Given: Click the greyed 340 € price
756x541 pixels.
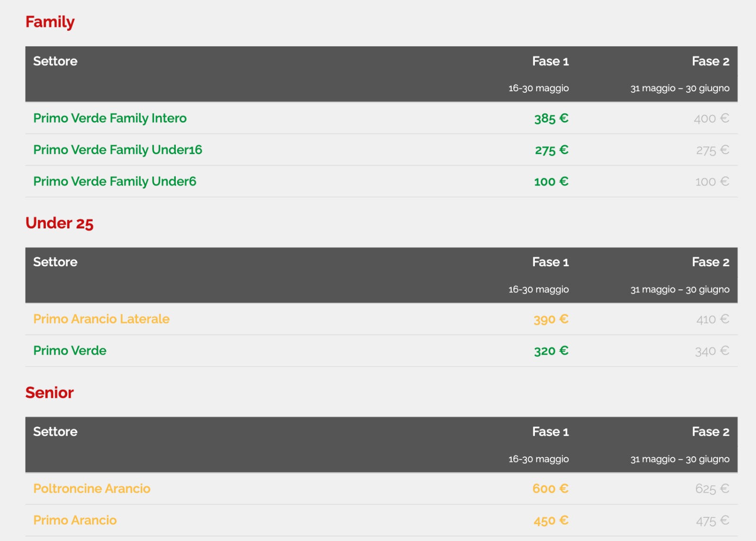Looking at the screenshot, I should [x=712, y=351].
